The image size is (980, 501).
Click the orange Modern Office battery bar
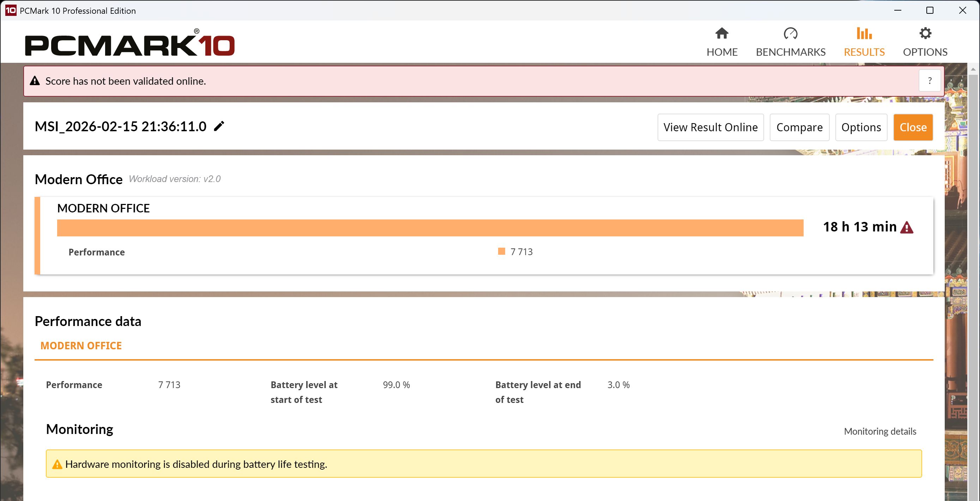430,228
